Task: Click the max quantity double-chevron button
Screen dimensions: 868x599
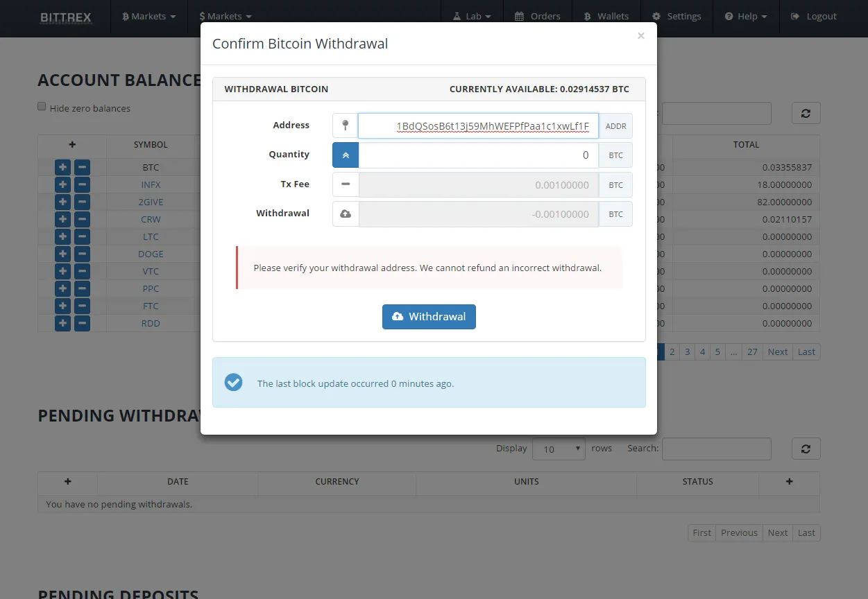Action: [346, 155]
